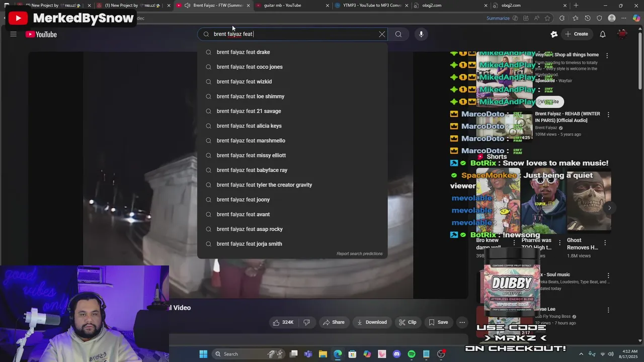Viewport: 644px width, 362px height.
Task: Clear the search box with X
Action: point(382,34)
